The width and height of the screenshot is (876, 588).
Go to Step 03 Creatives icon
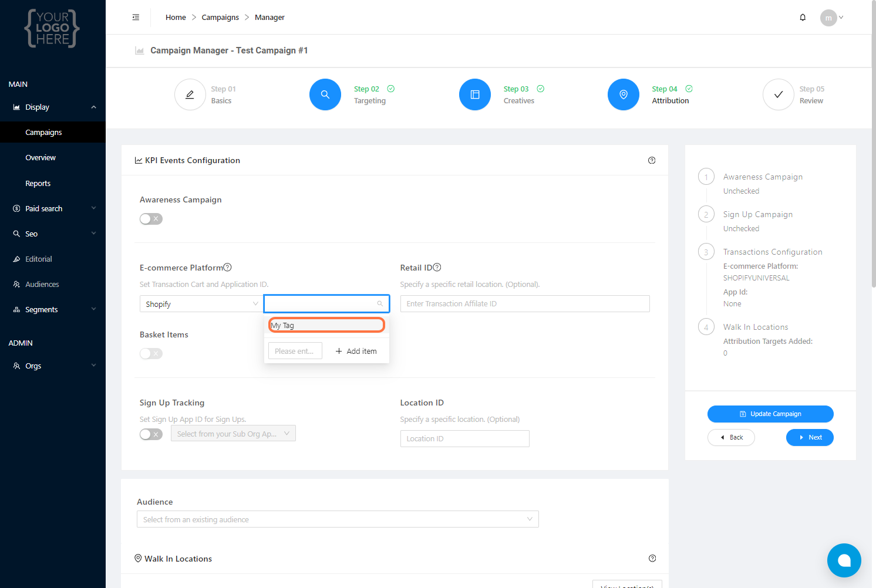tap(475, 94)
